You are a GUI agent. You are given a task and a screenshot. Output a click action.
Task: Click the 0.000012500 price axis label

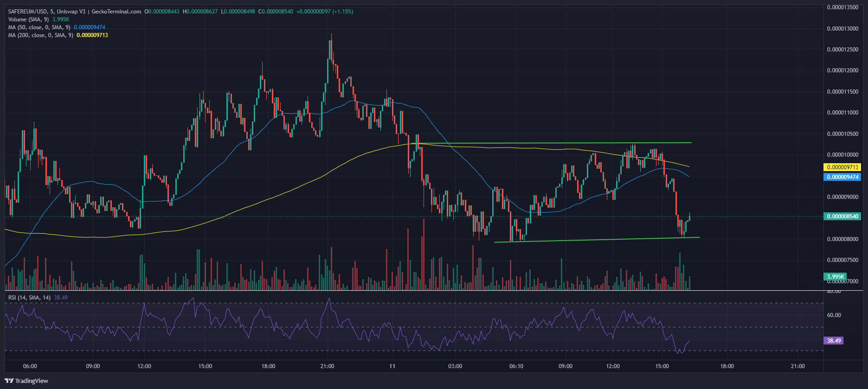(842, 50)
